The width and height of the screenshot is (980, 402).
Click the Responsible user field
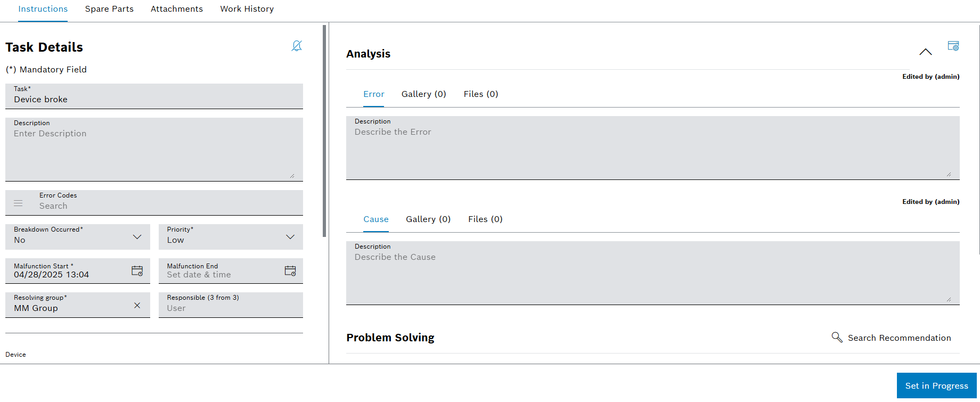pyautogui.click(x=231, y=305)
